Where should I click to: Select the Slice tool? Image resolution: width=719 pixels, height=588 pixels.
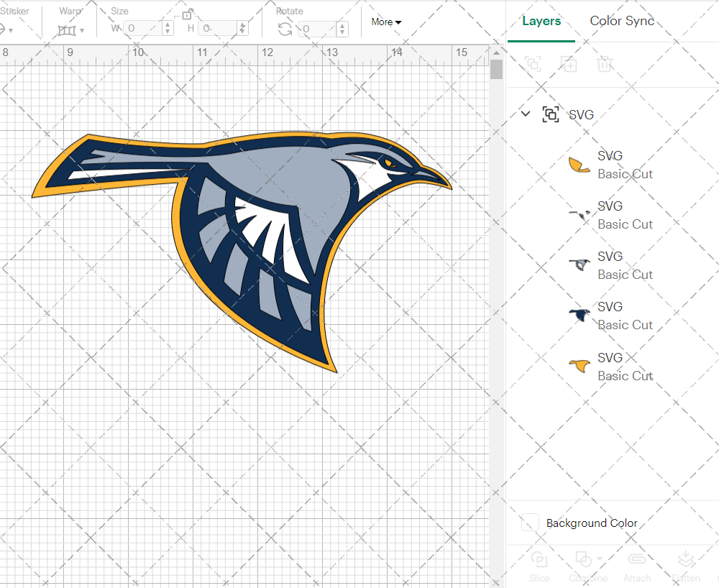(x=539, y=568)
